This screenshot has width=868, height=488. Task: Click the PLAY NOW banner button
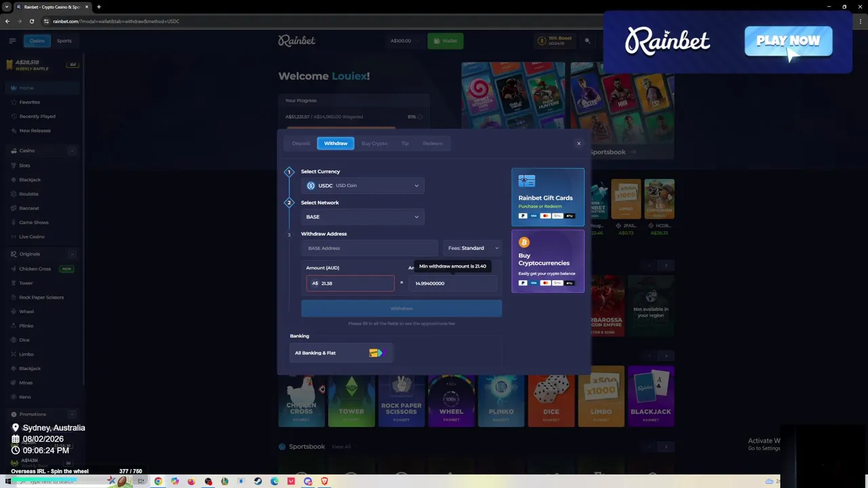(788, 41)
